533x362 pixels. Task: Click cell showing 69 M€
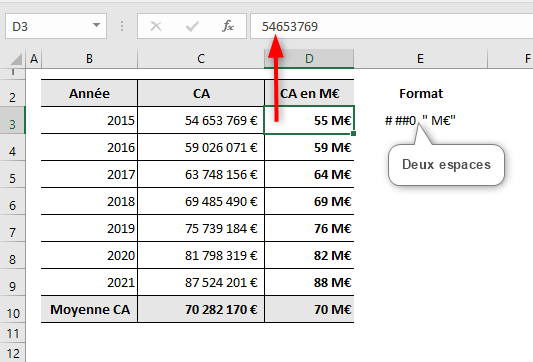coord(309,201)
